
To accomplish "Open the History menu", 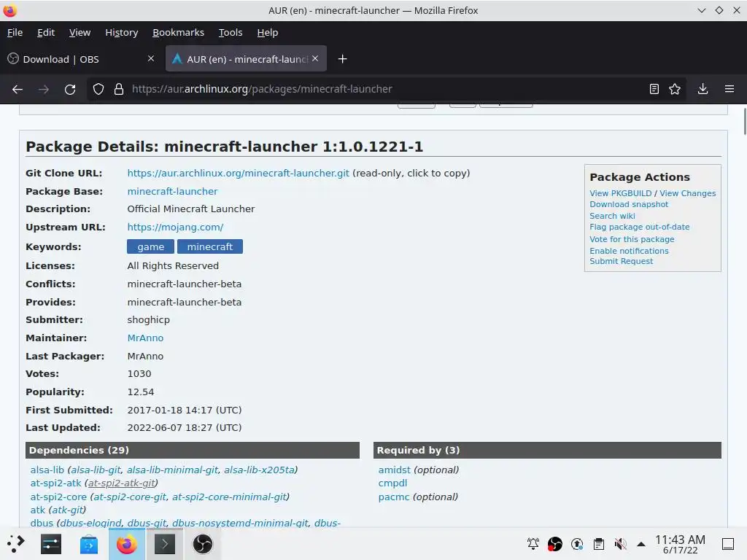I will coord(122,32).
